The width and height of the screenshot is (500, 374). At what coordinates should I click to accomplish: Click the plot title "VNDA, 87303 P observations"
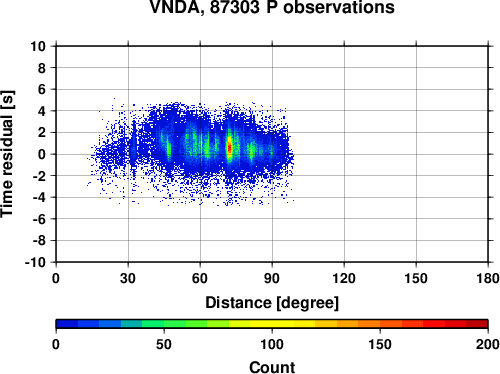[272, 7]
